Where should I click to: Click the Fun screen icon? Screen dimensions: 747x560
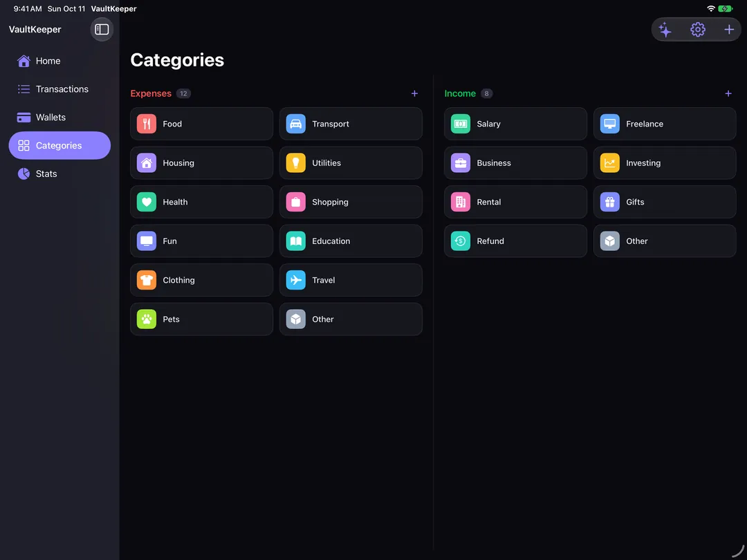[x=146, y=241]
